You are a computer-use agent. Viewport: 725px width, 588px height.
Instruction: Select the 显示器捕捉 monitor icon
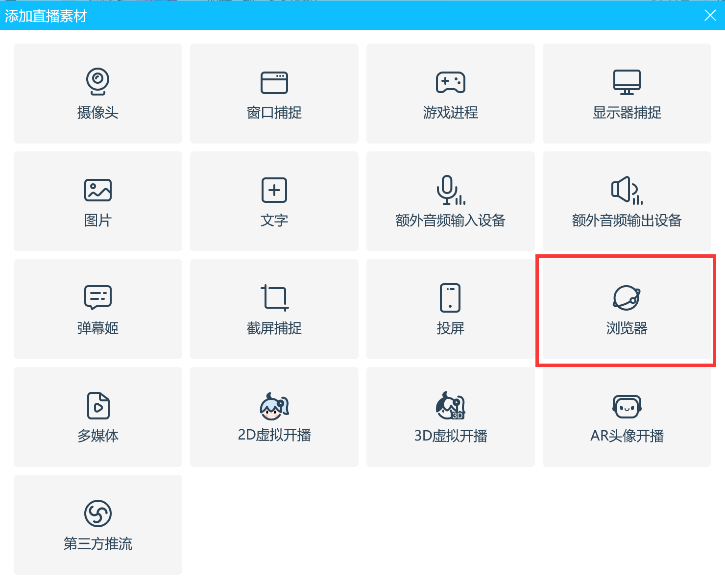coord(627,82)
